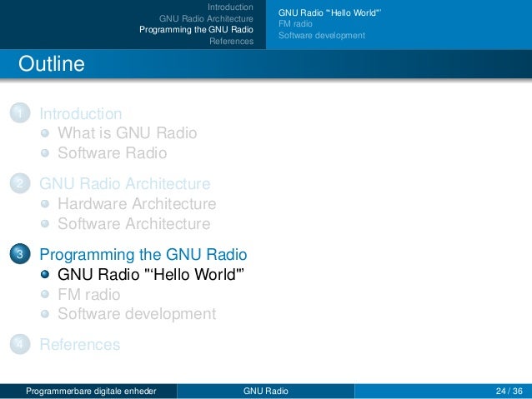
Task: Click the 24 / 36 page counter
Action: [509, 392]
